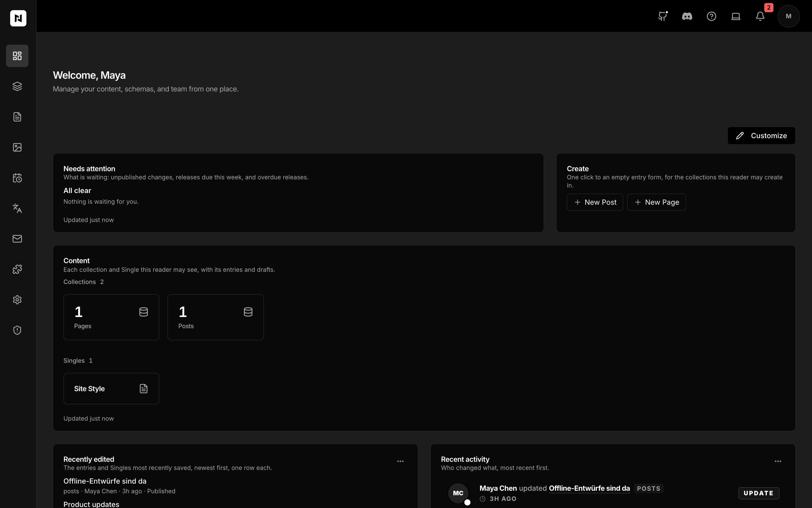This screenshot has height=508, width=812.
Task: Open the Media image icon in sidebar
Action: [x=17, y=147]
